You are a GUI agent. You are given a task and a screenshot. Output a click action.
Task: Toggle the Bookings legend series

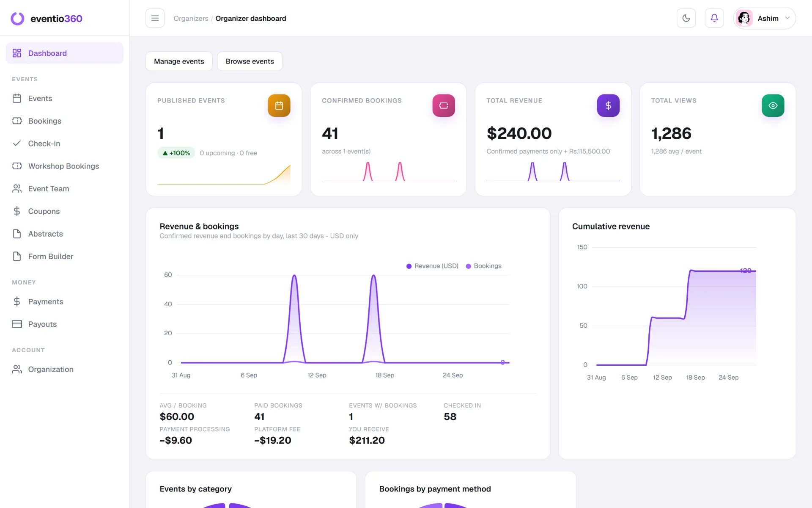483,266
